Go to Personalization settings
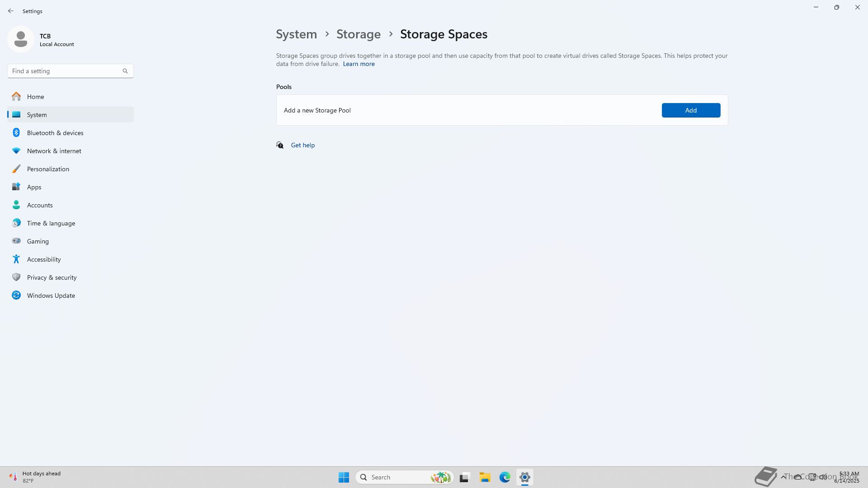Image resolution: width=868 pixels, height=488 pixels. click(x=48, y=169)
